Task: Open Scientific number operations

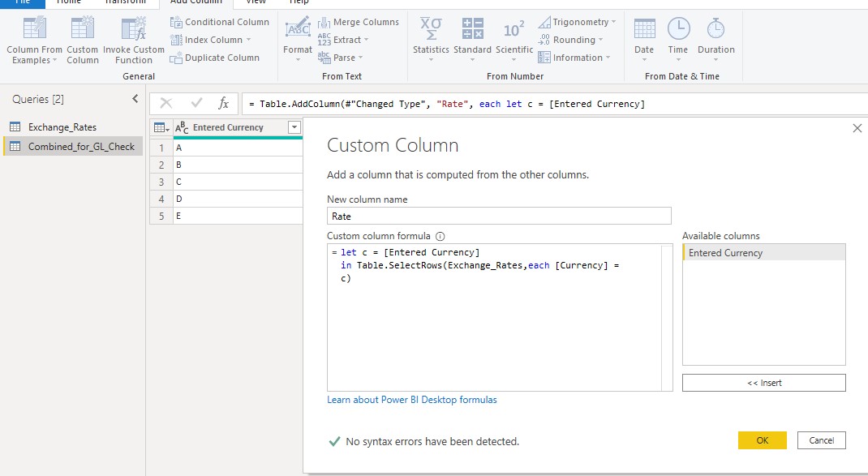Action: point(513,40)
